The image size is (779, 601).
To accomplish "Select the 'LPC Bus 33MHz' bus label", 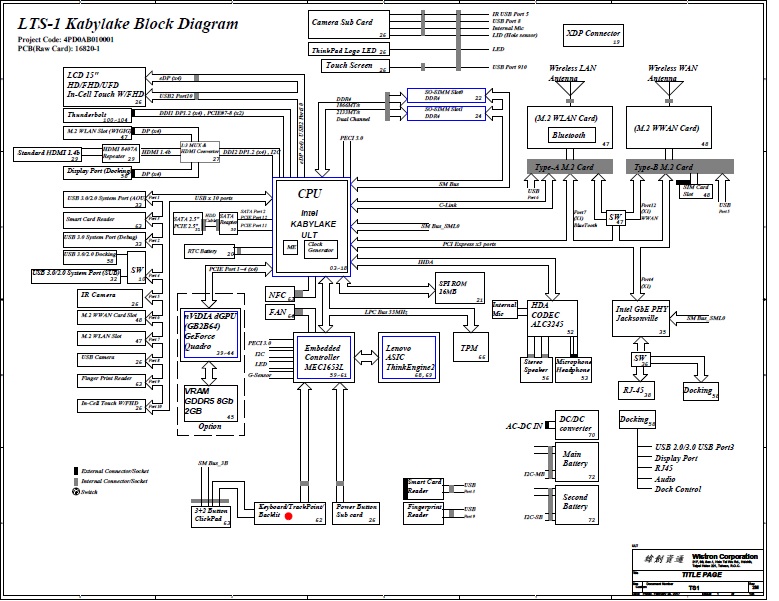I will pyautogui.click(x=386, y=312).
